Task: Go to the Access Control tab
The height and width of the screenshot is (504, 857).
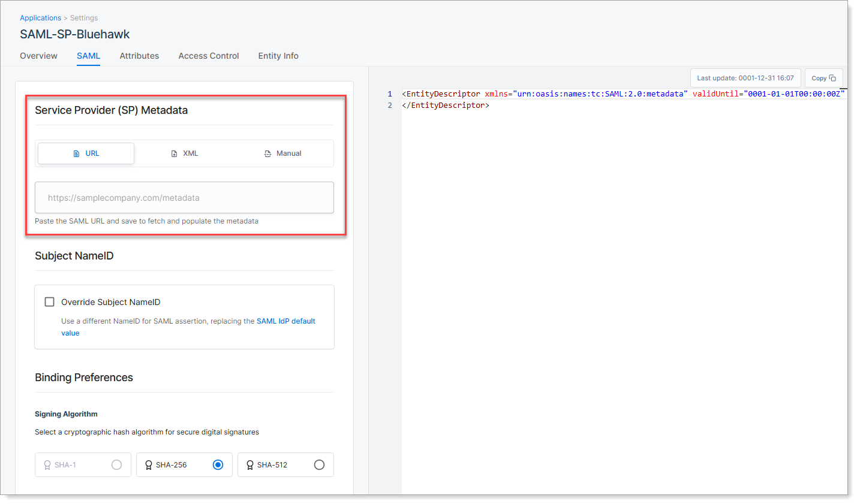Action: click(x=209, y=56)
